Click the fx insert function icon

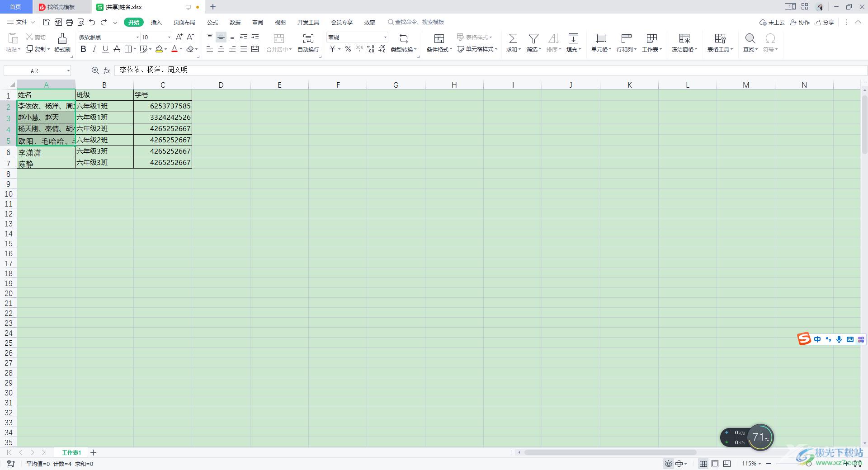107,70
